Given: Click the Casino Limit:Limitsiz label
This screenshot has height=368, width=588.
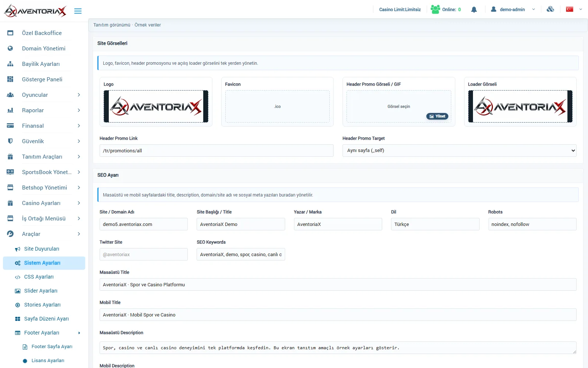Looking at the screenshot, I should click(x=400, y=10).
